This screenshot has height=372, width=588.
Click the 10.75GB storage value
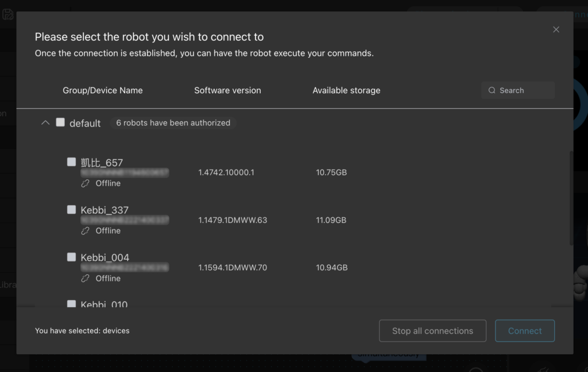(331, 172)
